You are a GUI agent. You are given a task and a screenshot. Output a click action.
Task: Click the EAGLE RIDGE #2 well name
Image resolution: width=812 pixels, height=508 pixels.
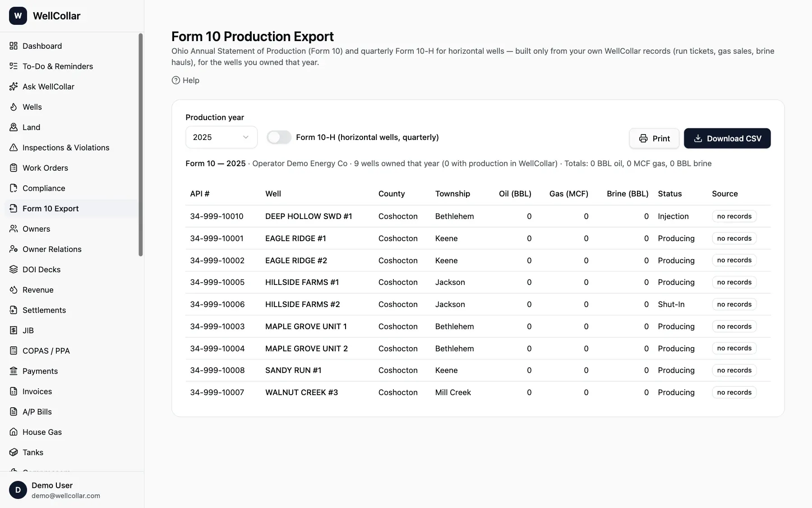pyautogui.click(x=296, y=261)
